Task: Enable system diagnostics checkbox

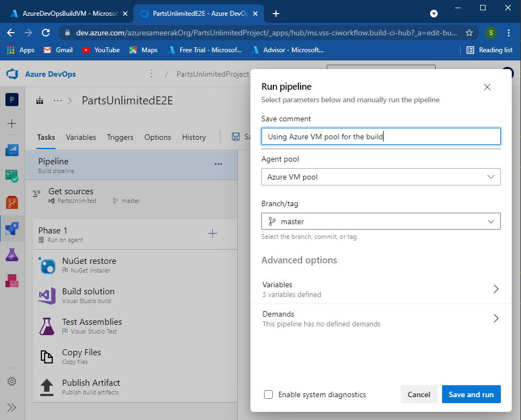Action: pos(268,394)
